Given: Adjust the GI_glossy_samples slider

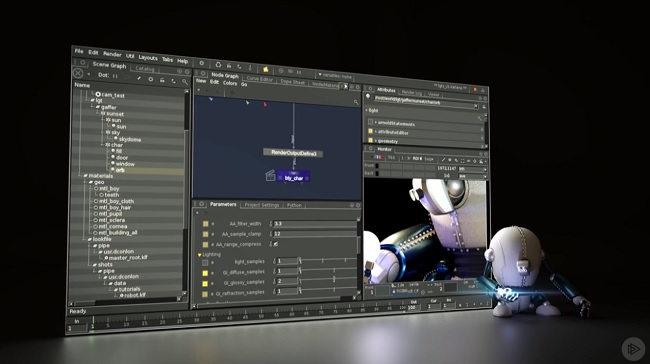Looking at the screenshot, I should click(x=328, y=281).
